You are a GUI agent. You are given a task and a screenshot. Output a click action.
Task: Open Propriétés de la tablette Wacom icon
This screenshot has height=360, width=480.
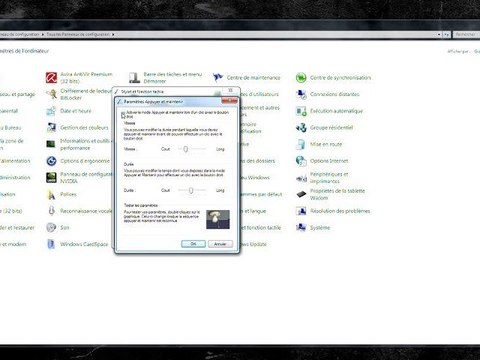pos(301,194)
